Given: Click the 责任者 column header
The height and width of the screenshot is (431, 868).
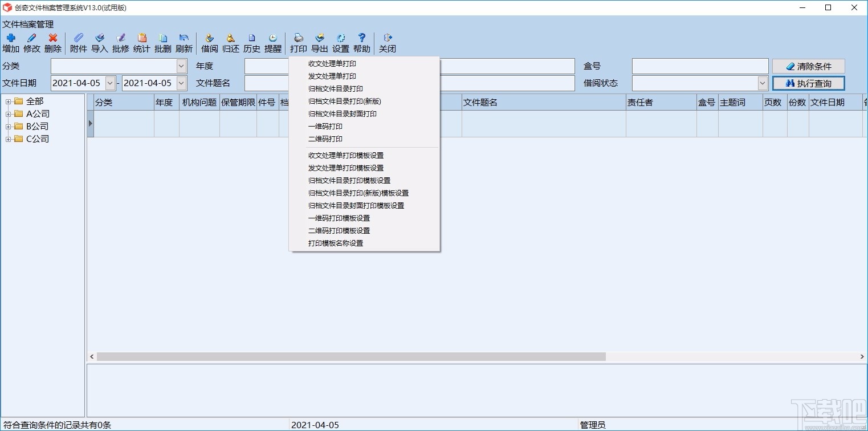Looking at the screenshot, I should (x=661, y=103).
